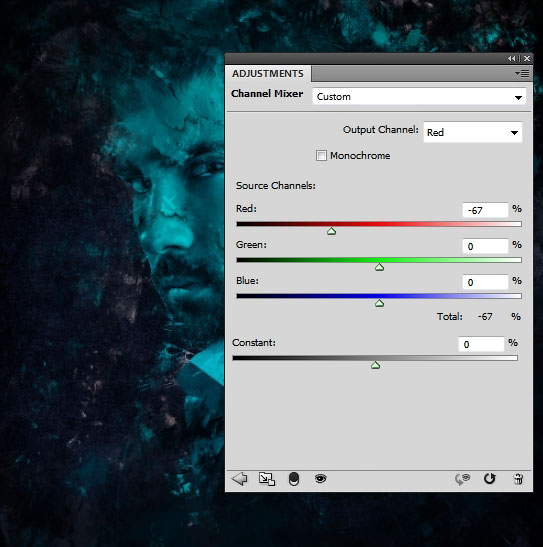This screenshot has width=543, height=547.
Task: Click the Constant value field
Action: coord(481,344)
